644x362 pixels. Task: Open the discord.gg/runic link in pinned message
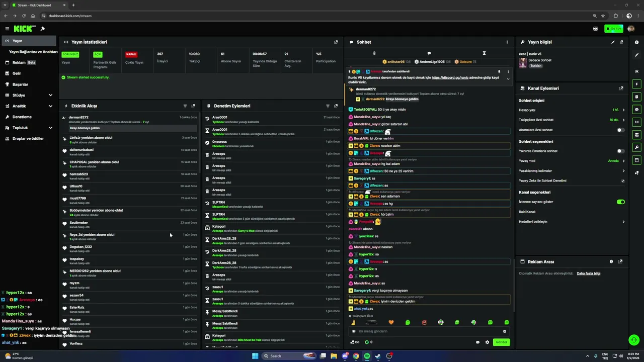450,77
